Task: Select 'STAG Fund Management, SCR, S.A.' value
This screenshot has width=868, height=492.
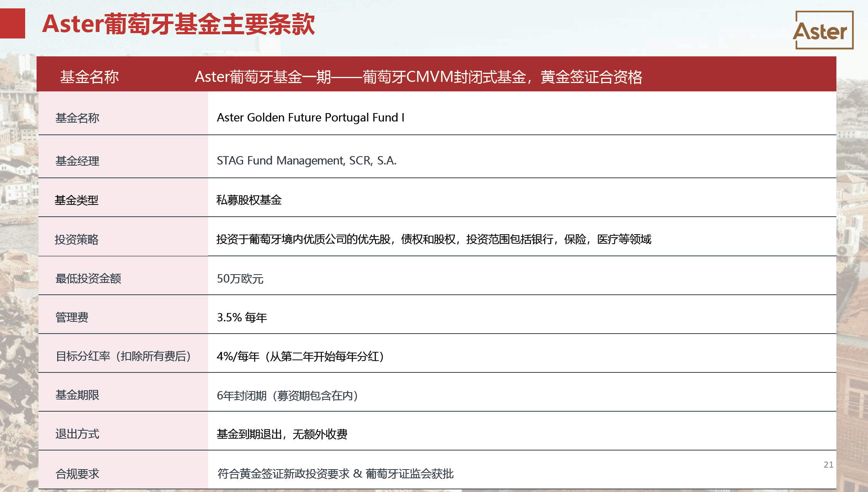Action: 306,161
